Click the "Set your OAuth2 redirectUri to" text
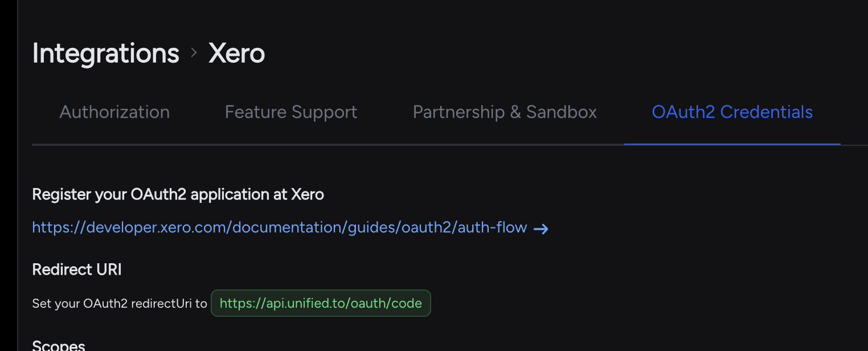This screenshot has width=868, height=351. click(x=120, y=303)
